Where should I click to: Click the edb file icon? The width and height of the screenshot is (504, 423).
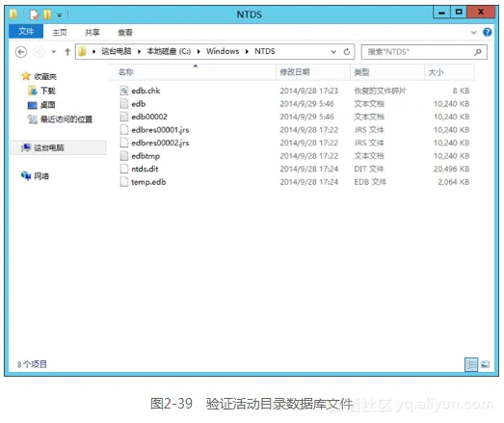[124, 103]
